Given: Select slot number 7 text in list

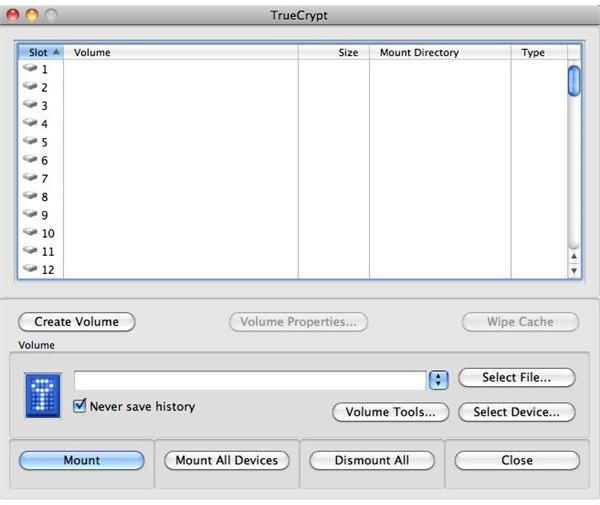Looking at the screenshot, I should click(45, 179).
